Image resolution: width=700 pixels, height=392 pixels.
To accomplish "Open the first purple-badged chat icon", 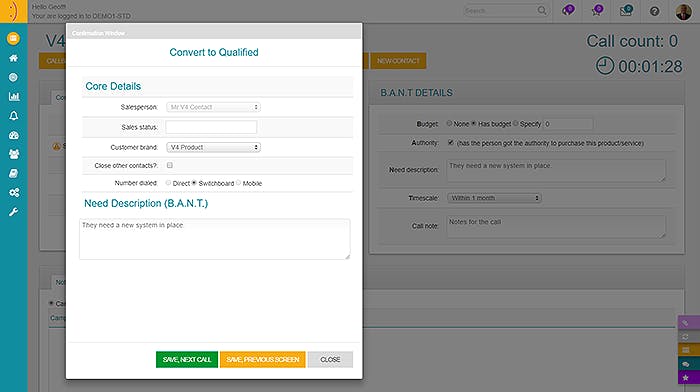I will tap(568, 11).
